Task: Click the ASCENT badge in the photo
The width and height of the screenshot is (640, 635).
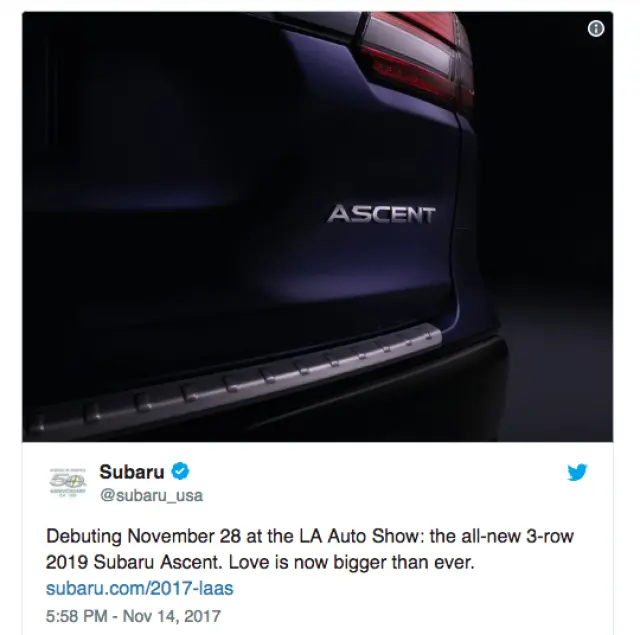Action: pos(381,214)
